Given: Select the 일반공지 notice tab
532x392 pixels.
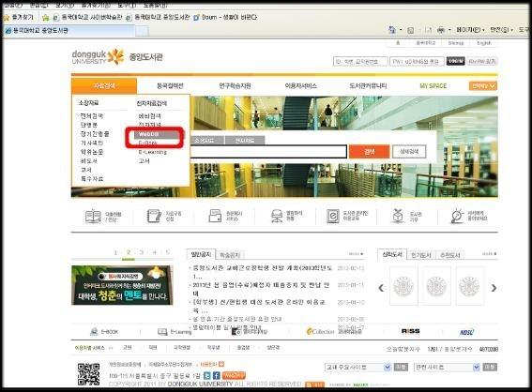Looking at the screenshot, I should (201, 254).
